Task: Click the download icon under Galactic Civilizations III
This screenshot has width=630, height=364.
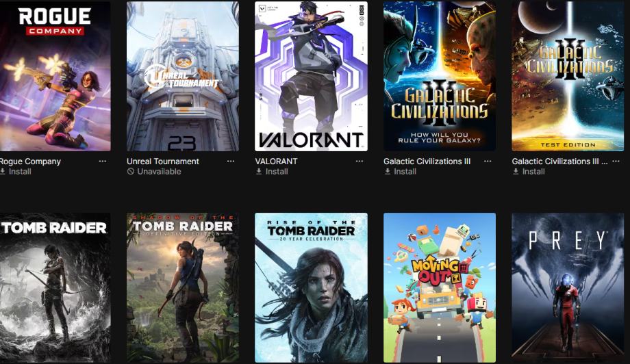Action: 388,171
